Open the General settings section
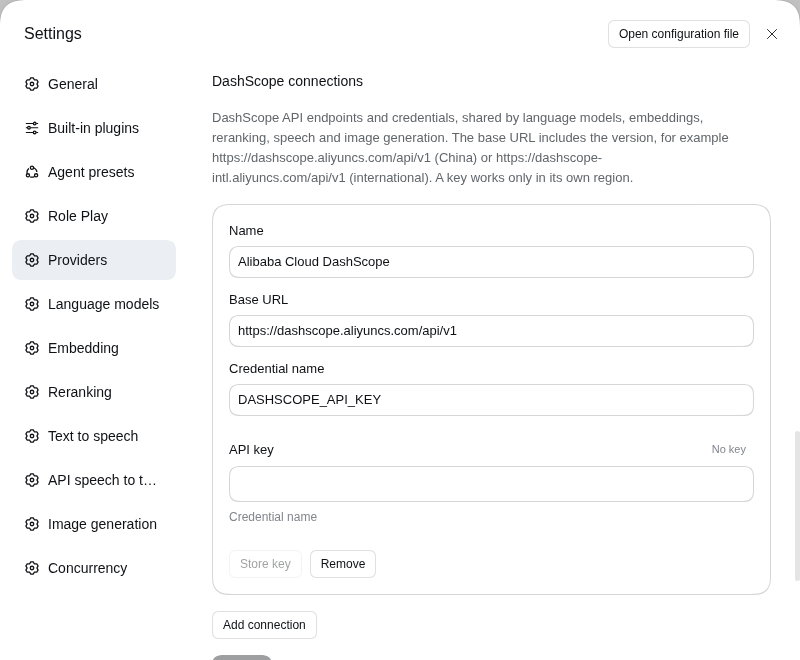Image resolution: width=800 pixels, height=660 pixels. (x=94, y=84)
